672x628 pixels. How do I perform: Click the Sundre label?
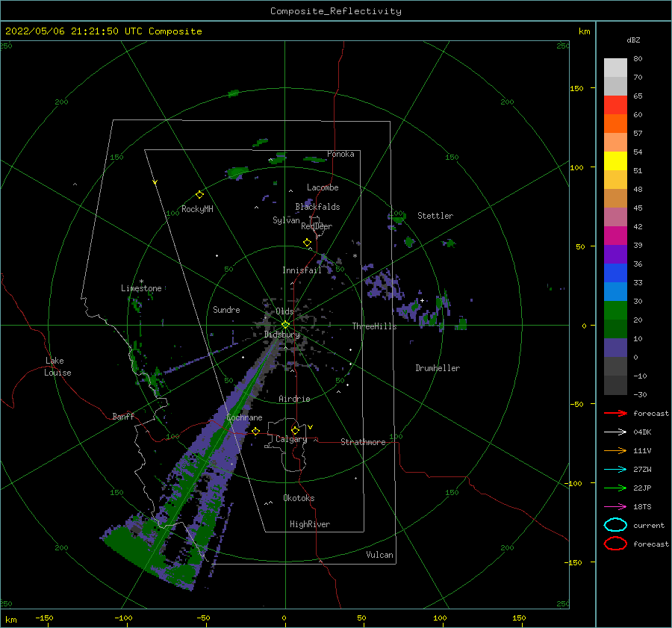(226, 309)
